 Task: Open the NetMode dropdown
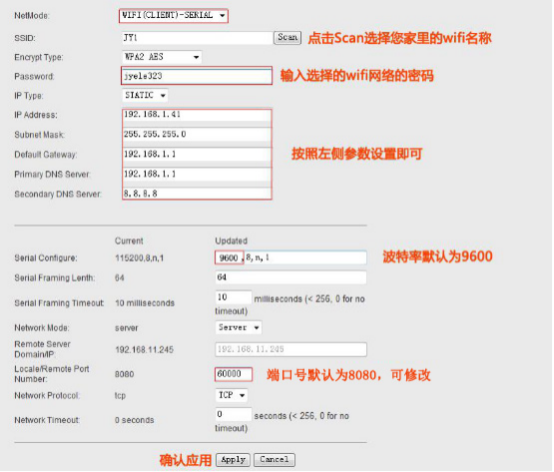pyautogui.click(x=173, y=16)
